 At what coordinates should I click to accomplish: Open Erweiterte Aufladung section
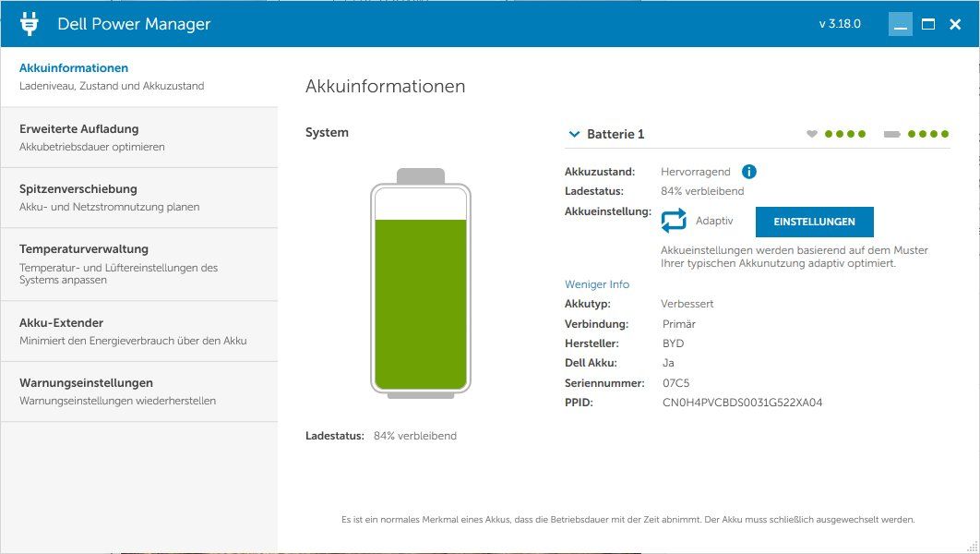coord(139,138)
